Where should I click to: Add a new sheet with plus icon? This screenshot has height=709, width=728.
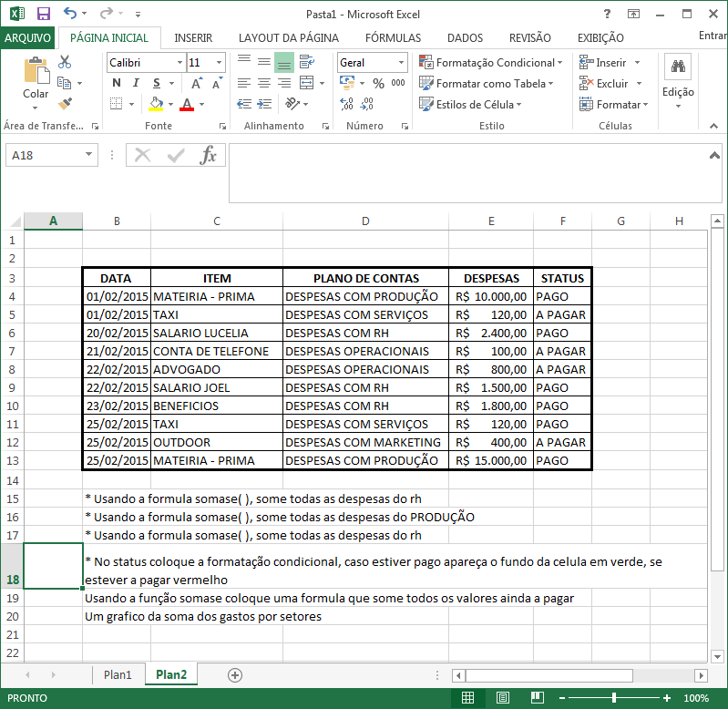click(235, 675)
